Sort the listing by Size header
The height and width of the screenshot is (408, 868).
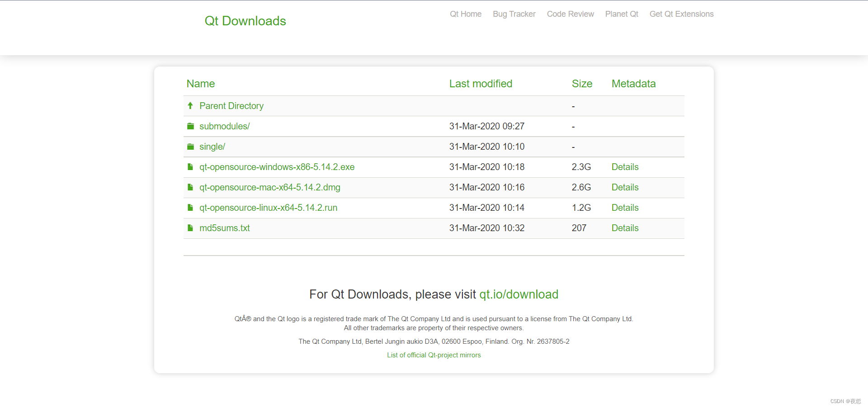(x=582, y=84)
